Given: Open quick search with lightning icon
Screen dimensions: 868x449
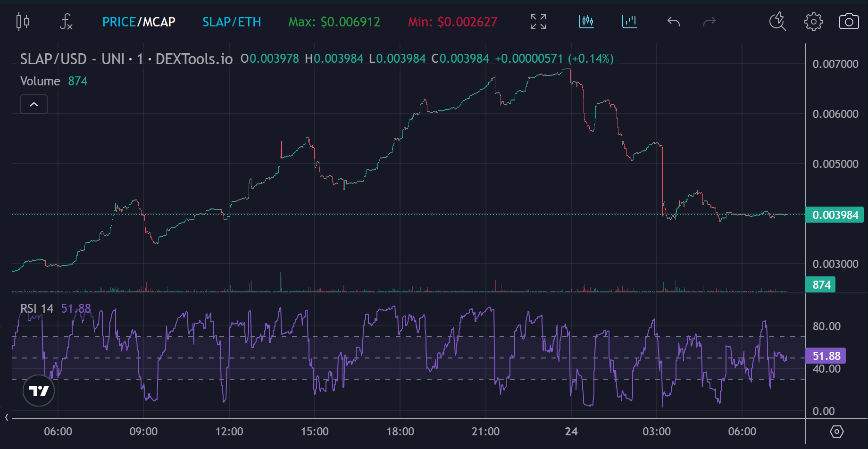Looking at the screenshot, I should pos(777,22).
